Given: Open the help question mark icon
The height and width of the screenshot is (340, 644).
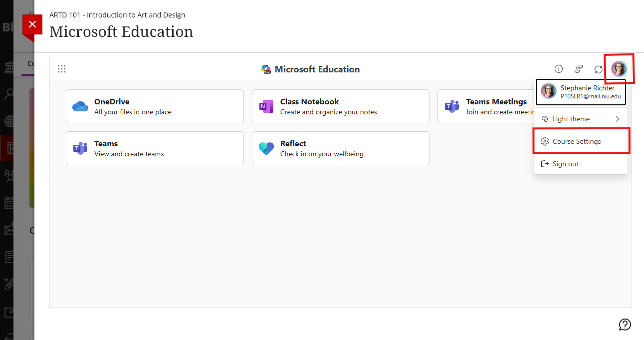Looking at the screenshot, I should pyautogui.click(x=625, y=325).
